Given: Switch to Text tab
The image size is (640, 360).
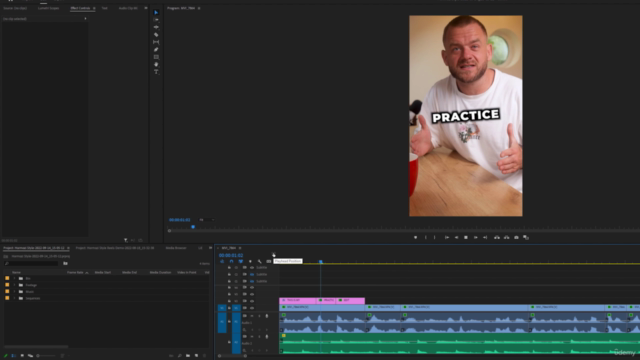Looking at the screenshot, I should tap(104, 8).
